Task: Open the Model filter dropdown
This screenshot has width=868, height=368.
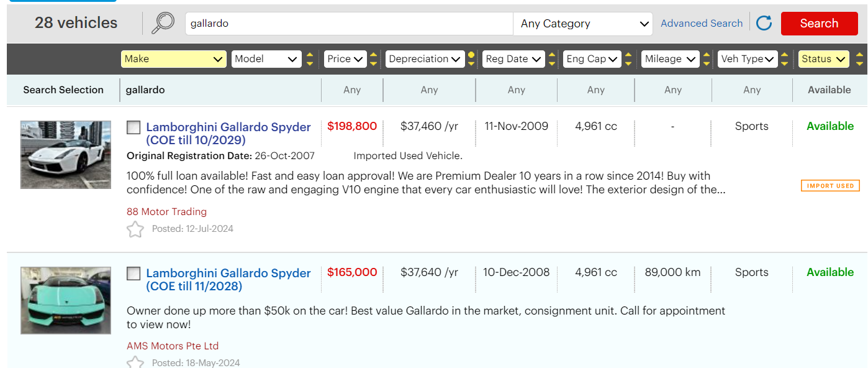Action: tap(266, 59)
